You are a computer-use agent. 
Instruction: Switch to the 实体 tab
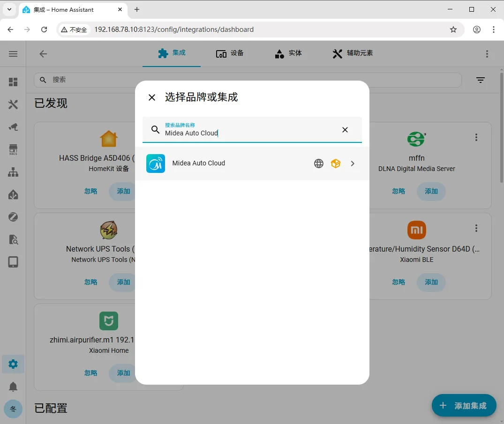(288, 53)
